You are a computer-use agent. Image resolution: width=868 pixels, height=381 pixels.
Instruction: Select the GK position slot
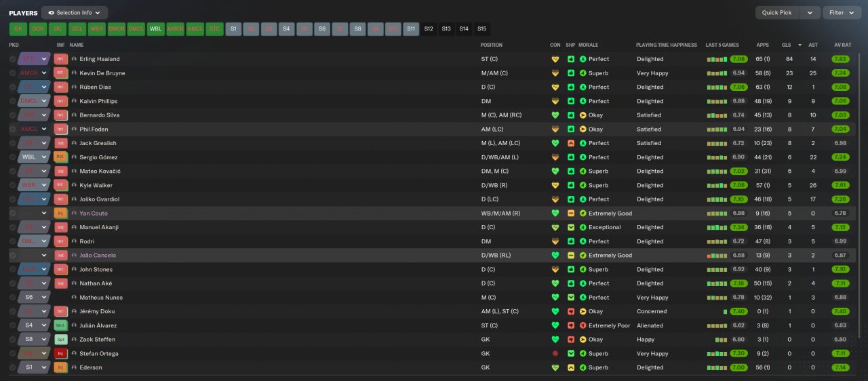pyautogui.click(x=18, y=29)
